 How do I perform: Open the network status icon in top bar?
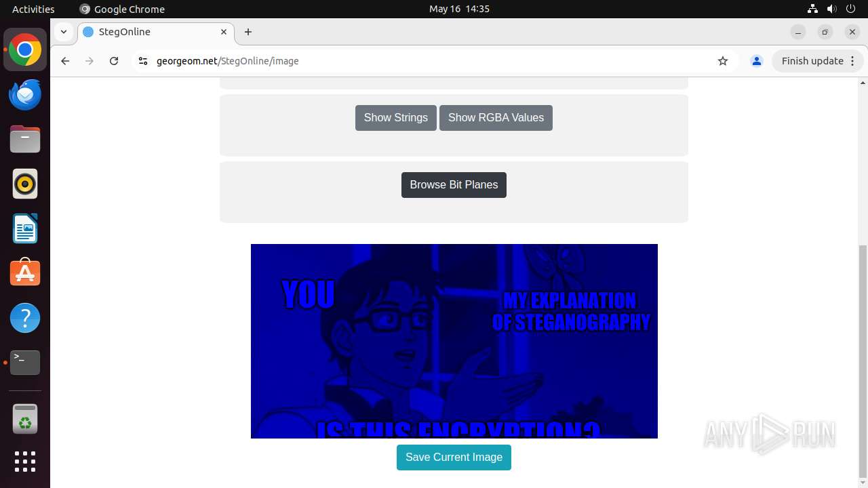point(812,9)
